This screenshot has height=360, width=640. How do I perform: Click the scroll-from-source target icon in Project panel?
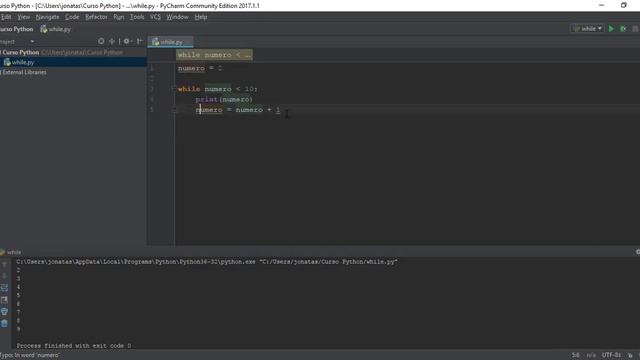[x=101, y=41]
